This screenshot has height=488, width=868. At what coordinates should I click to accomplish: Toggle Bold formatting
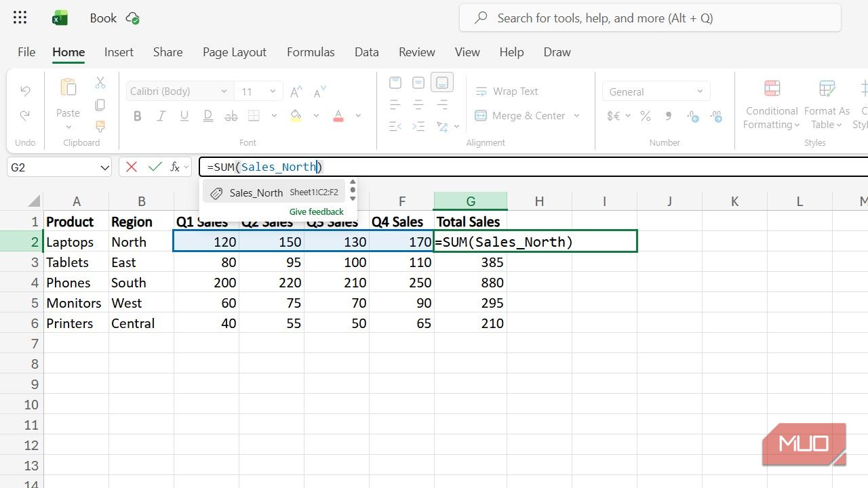point(138,117)
